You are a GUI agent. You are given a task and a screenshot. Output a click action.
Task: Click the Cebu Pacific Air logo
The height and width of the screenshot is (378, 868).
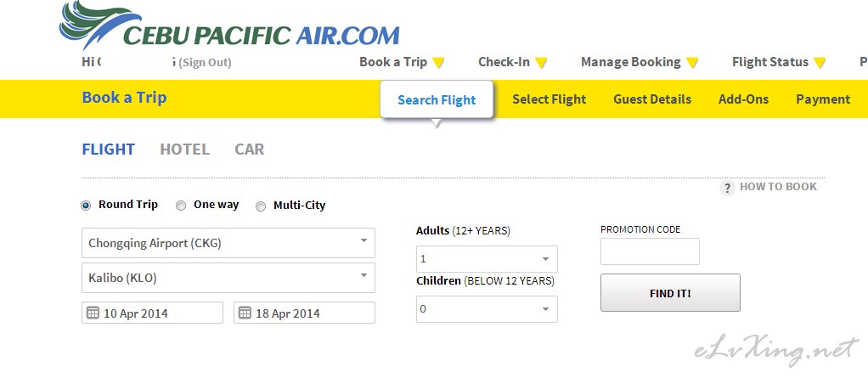(229, 26)
